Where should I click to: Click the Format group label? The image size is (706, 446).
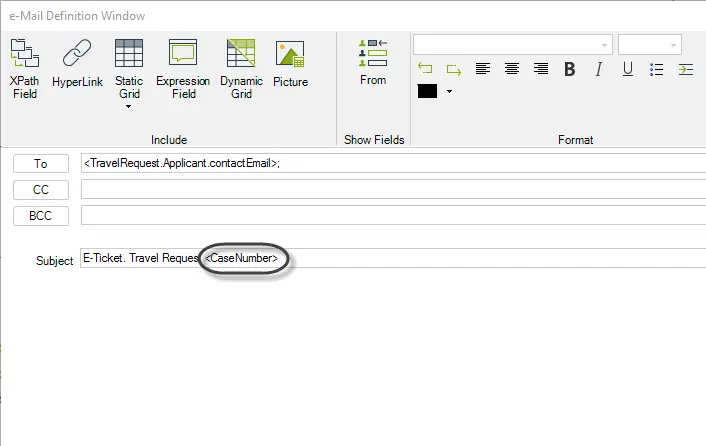coord(575,140)
